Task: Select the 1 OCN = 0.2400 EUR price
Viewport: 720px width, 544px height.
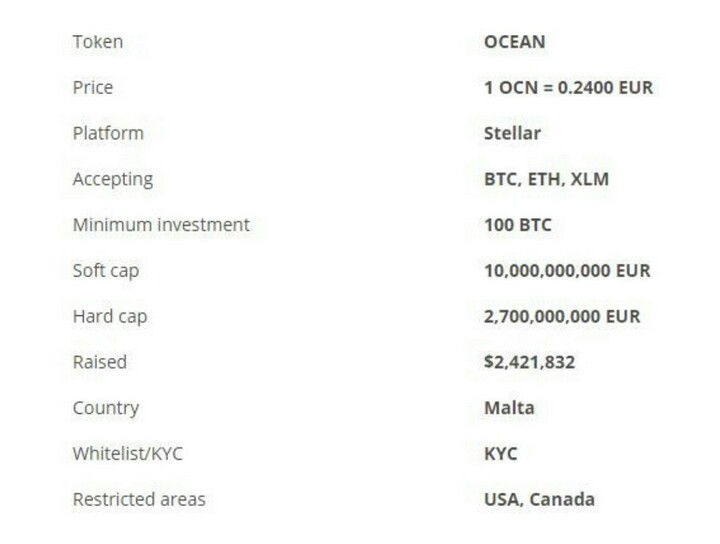Action: 568,87
